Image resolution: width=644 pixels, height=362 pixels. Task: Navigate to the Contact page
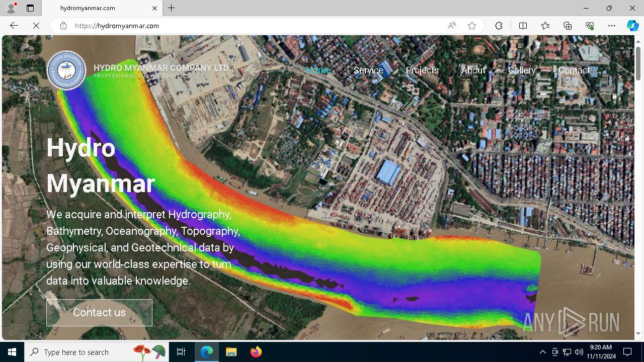click(574, 70)
